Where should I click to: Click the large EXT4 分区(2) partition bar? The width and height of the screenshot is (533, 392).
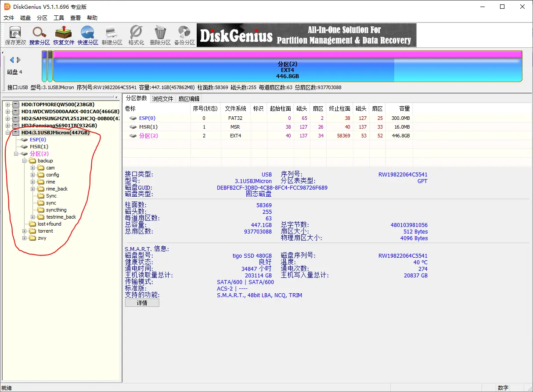[287, 69]
